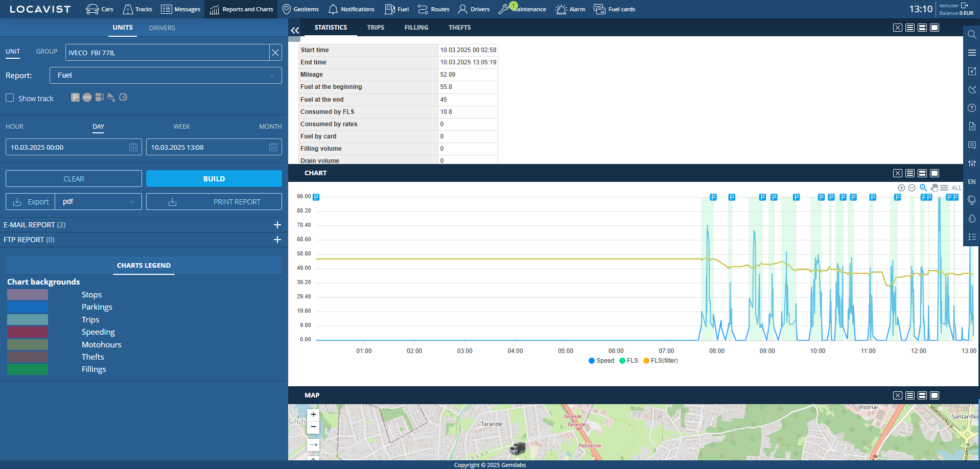Click the BUILD button
Viewport: 980px width, 469px height.
click(x=214, y=178)
